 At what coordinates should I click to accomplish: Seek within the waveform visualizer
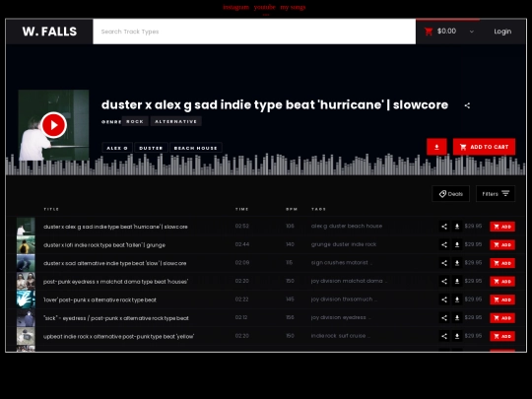point(266,165)
